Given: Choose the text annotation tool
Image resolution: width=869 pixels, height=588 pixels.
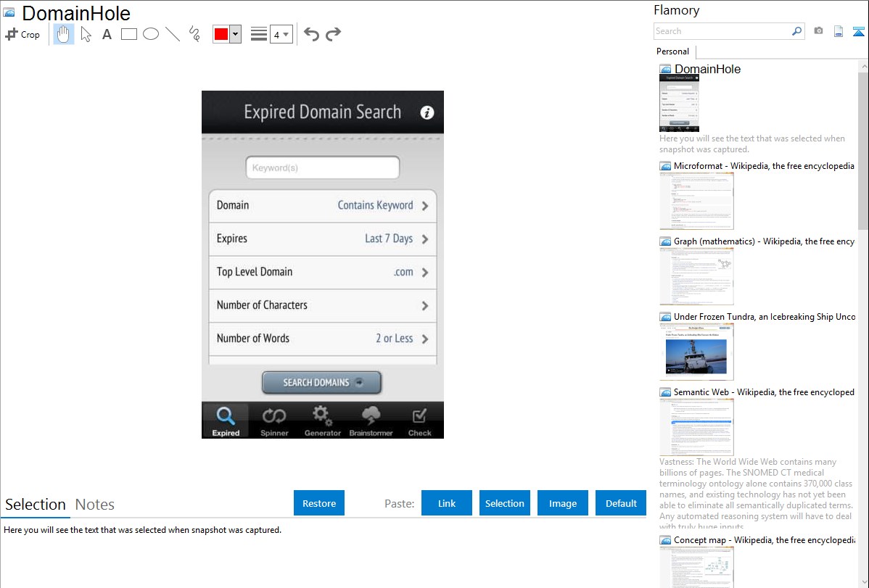Looking at the screenshot, I should tap(107, 34).
